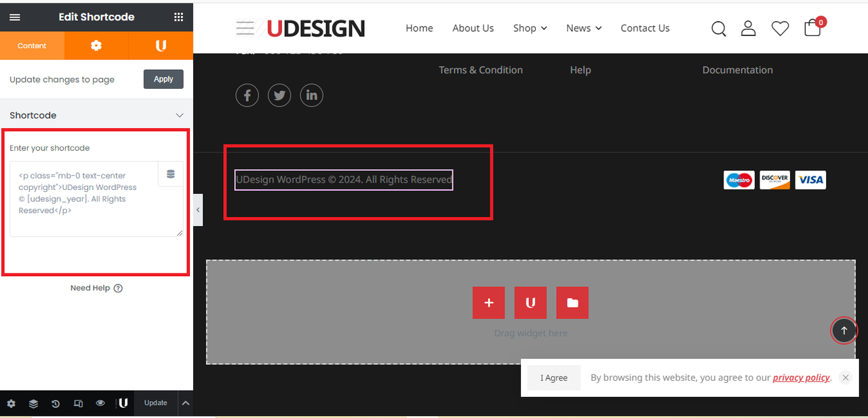Open the site mobile menu toggle icon
The height and width of the screenshot is (418, 868).
pos(245,28)
